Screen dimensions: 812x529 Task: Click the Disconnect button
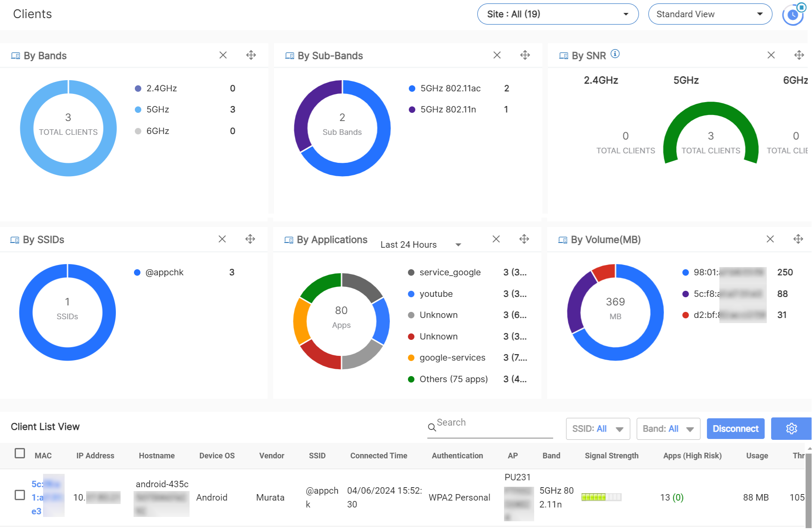[736, 429]
